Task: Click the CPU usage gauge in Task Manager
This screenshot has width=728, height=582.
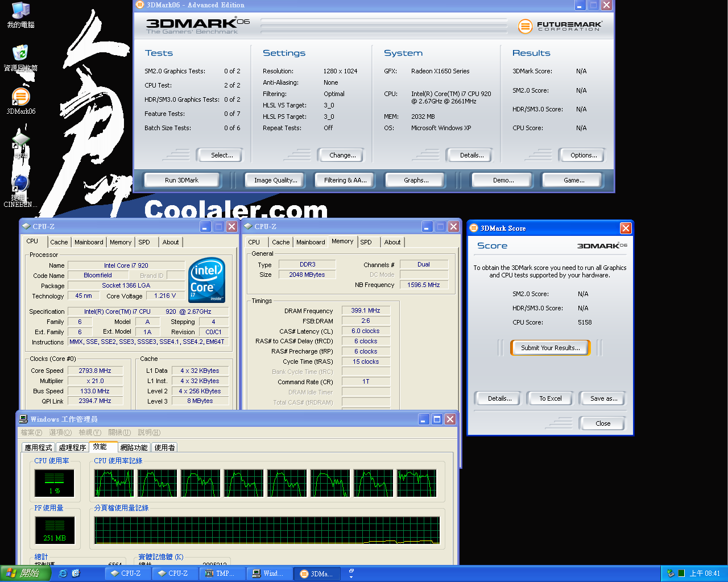Action: tap(55, 484)
